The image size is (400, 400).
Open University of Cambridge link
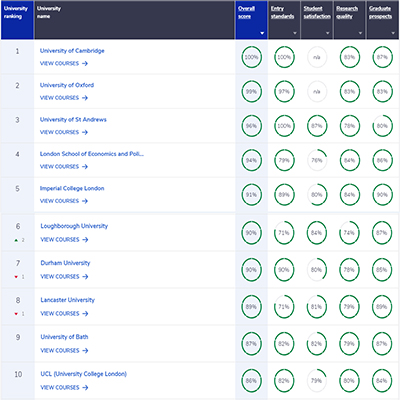coord(72,51)
